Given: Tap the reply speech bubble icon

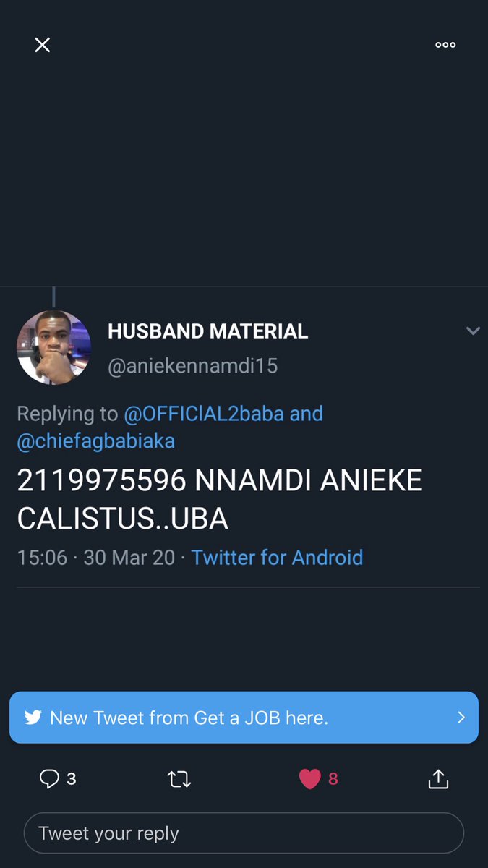Looking at the screenshot, I should [x=49, y=778].
